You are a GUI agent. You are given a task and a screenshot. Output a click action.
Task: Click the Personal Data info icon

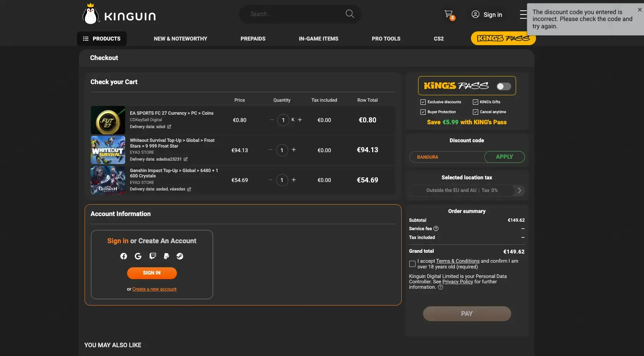click(440, 287)
